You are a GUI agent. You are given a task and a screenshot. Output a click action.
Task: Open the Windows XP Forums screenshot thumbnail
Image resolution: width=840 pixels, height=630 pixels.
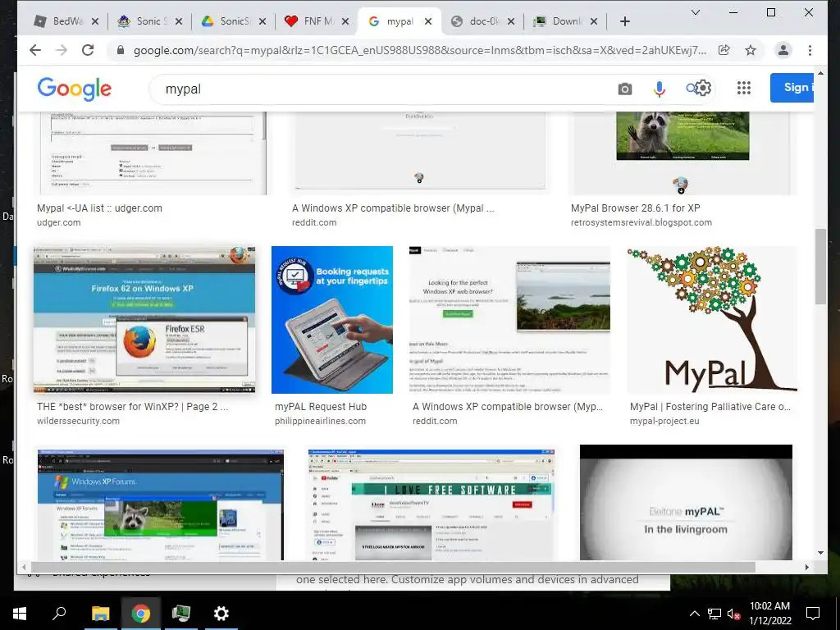click(x=161, y=504)
